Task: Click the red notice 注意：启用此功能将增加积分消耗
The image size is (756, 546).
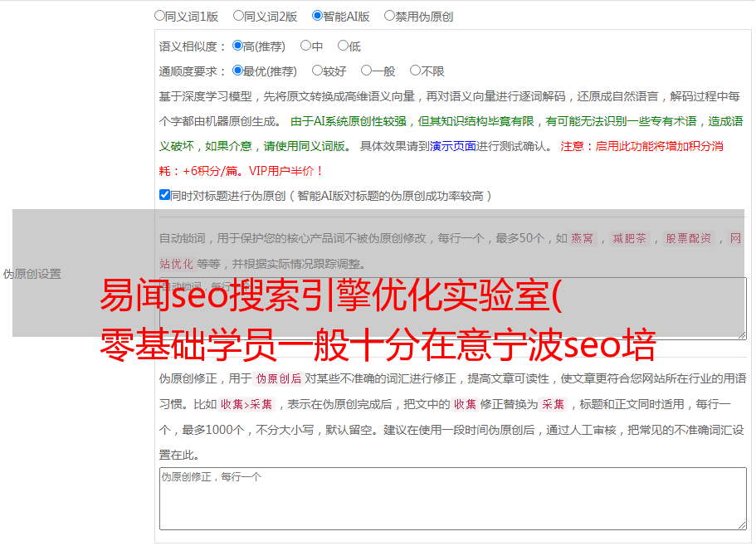Action: click(441, 158)
